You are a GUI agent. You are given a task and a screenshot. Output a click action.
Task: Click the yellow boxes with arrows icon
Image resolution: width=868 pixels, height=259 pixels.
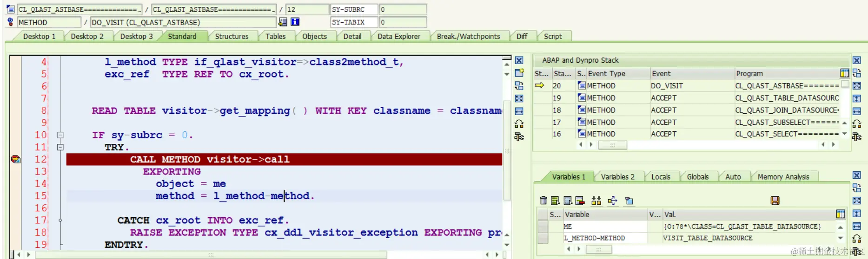point(596,201)
